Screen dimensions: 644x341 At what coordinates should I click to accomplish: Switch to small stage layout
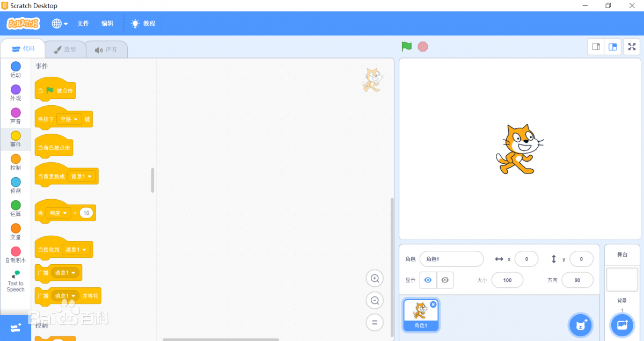[596, 47]
